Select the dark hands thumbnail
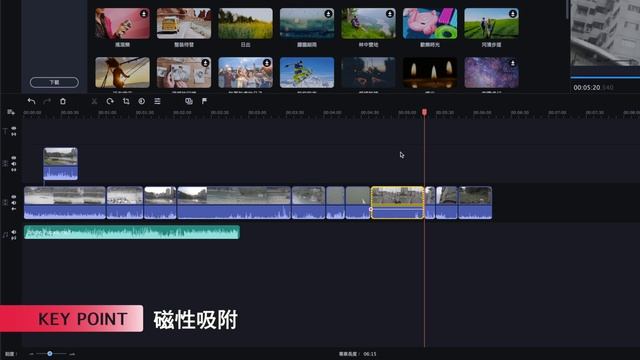Screen dimensions: 640x360 pos(368,73)
